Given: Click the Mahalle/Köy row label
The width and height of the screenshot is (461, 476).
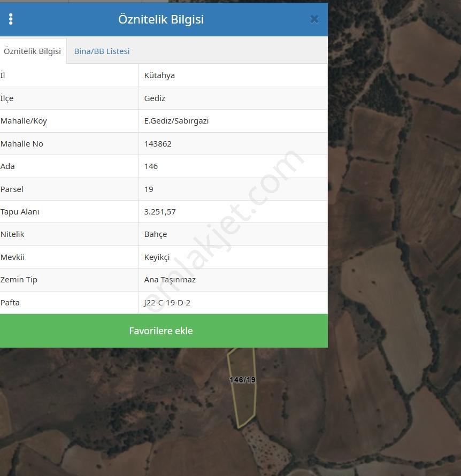Looking at the screenshot, I should click(x=24, y=121).
